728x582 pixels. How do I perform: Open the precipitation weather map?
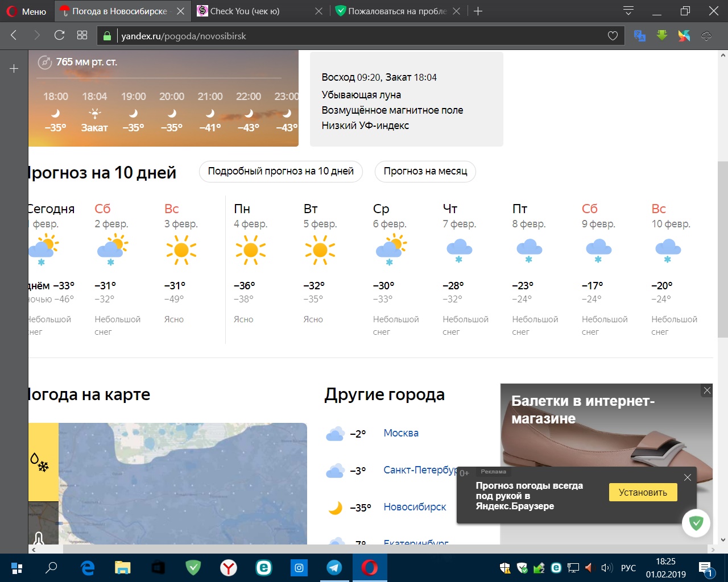coord(183,484)
